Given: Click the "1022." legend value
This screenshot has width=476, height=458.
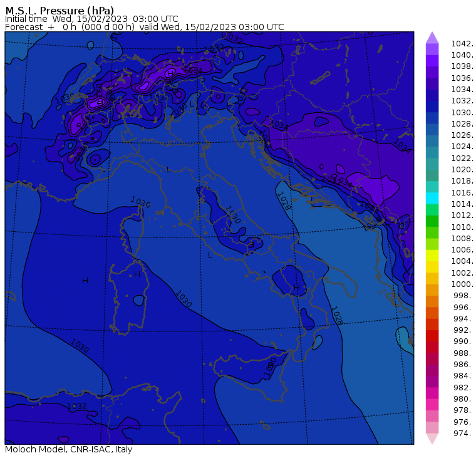Looking at the screenshot, I should pyautogui.click(x=462, y=159).
